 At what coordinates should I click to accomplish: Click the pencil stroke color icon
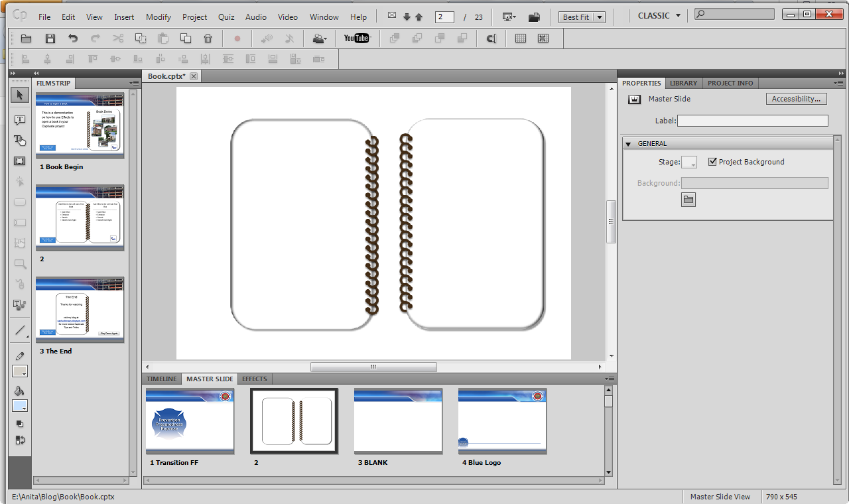(20, 356)
